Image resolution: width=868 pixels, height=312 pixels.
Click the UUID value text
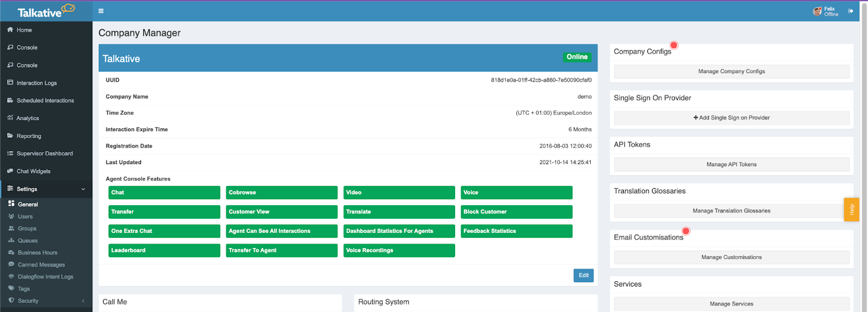point(541,80)
